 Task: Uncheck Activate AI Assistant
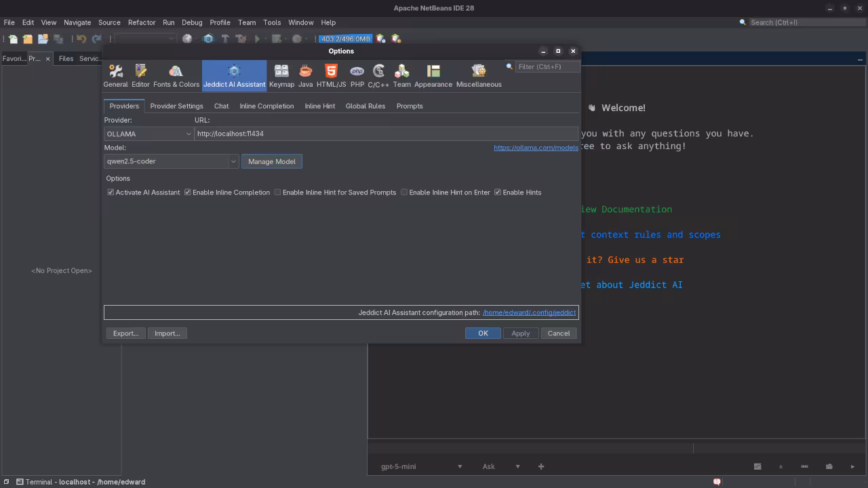[x=111, y=192]
